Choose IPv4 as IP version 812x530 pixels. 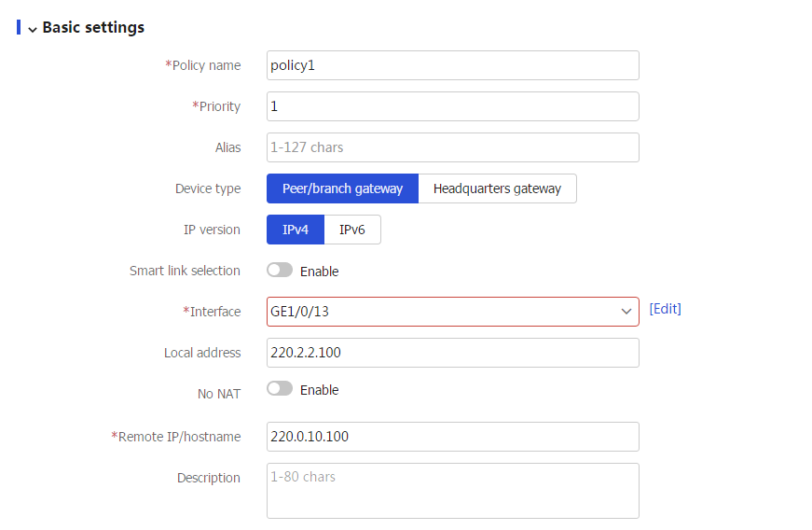coord(296,230)
